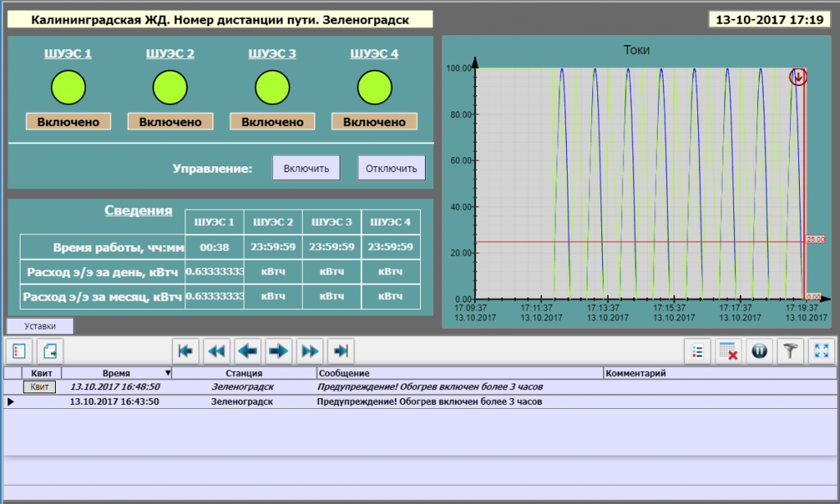Jump to first record in log

(186, 351)
